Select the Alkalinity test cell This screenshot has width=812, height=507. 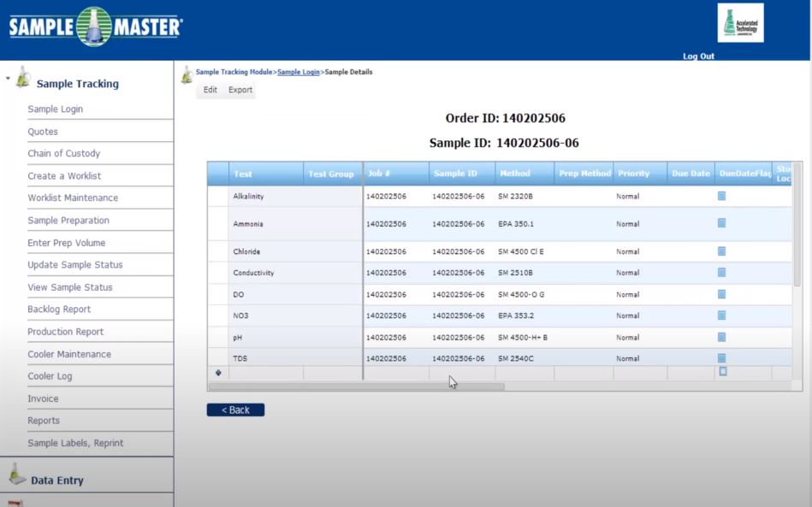tap(265, 196)
